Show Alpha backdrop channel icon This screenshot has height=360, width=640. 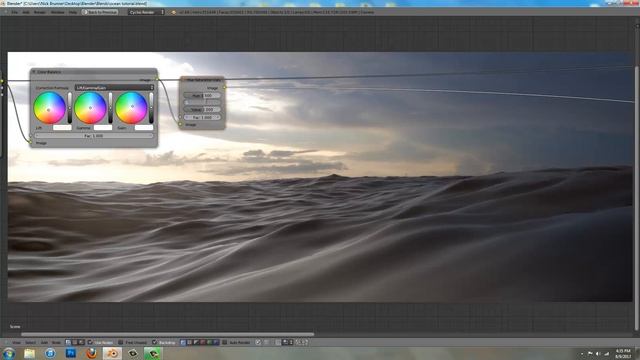click(x=196, y=342)
